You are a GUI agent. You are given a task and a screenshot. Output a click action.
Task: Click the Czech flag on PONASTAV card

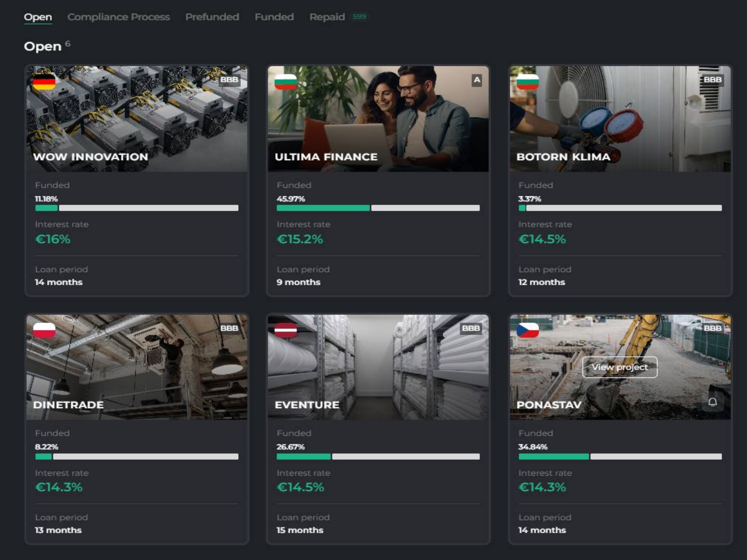(x=528, y=330)
